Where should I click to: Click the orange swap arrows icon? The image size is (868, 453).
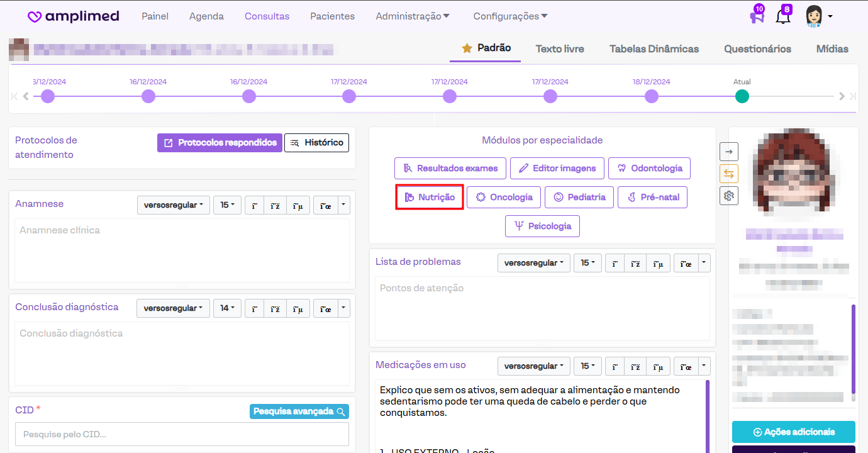729,174
